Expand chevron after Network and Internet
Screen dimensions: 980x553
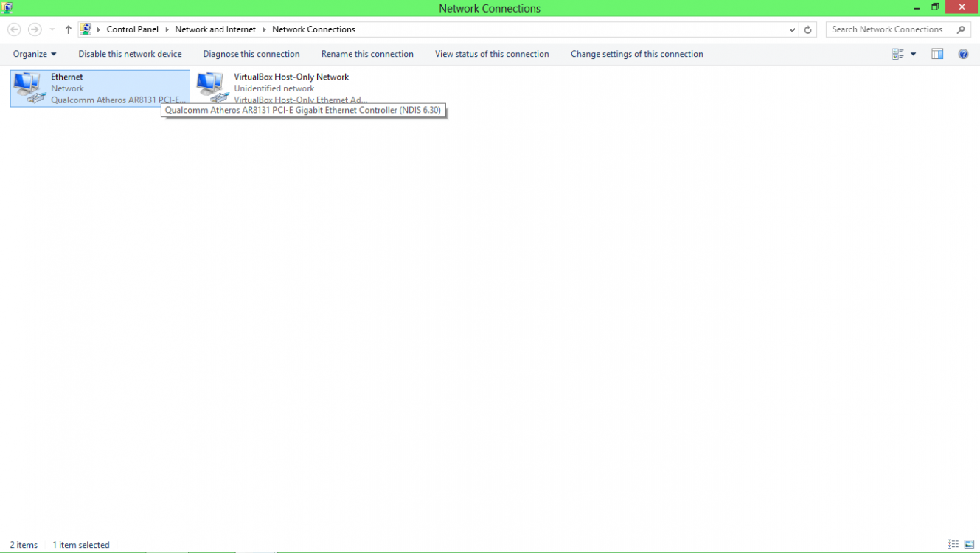264,29
